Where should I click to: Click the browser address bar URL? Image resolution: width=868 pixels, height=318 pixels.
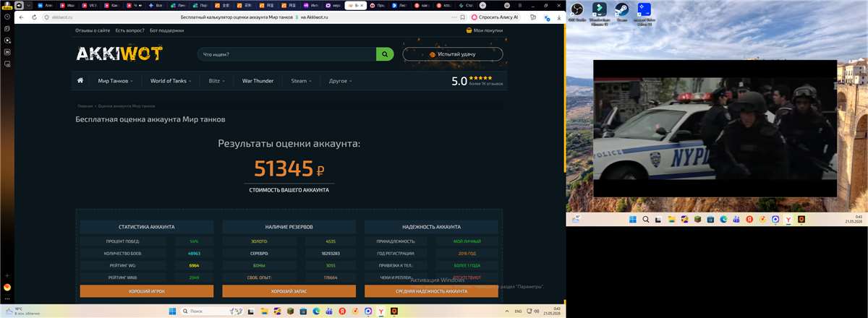(64, 17)
